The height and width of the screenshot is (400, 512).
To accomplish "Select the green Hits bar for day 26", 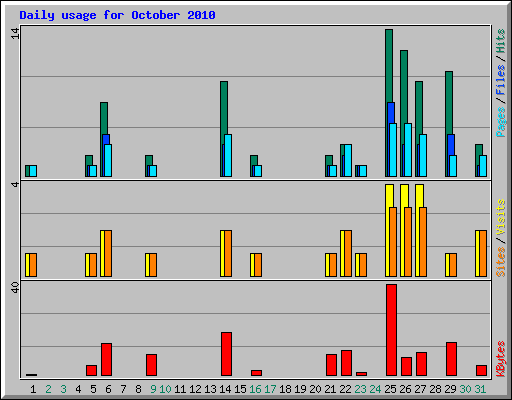I will click(404, 87).
